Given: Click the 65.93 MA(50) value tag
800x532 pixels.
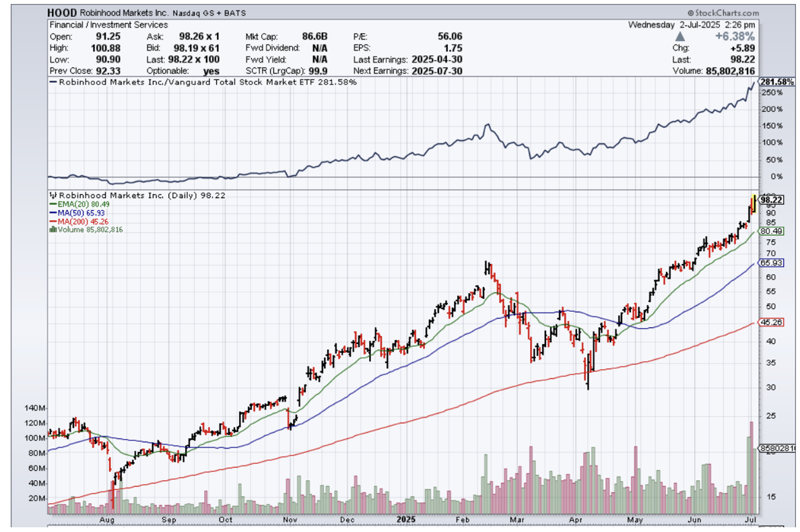Looking at the screenshot, I should click(768, 263).
